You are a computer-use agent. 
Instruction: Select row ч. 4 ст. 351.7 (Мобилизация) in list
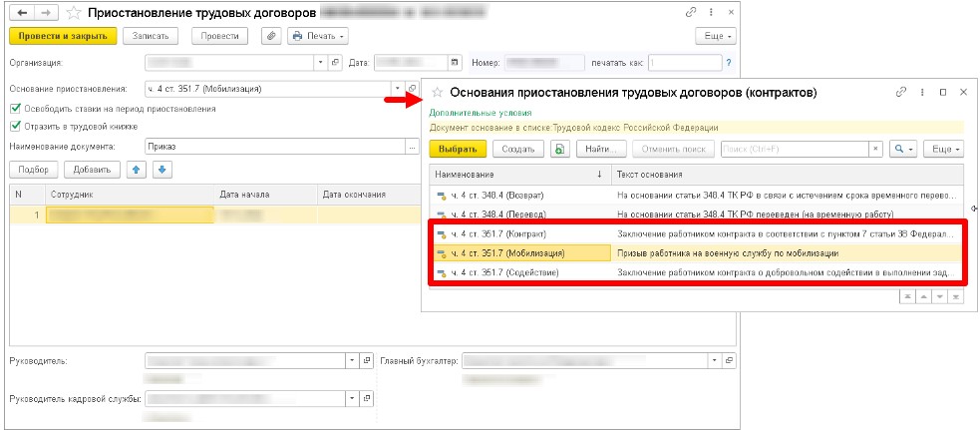[x=696, y=253]
